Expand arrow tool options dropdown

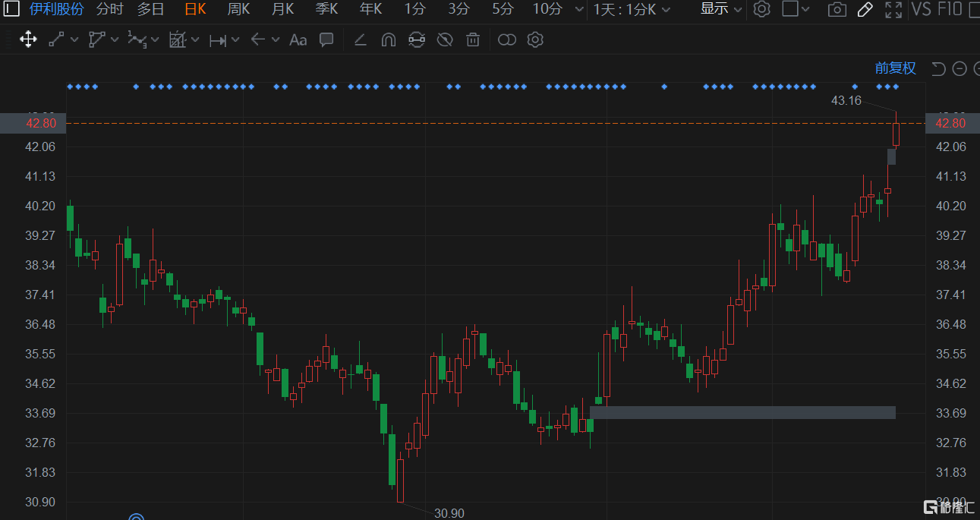pos(275,39)
